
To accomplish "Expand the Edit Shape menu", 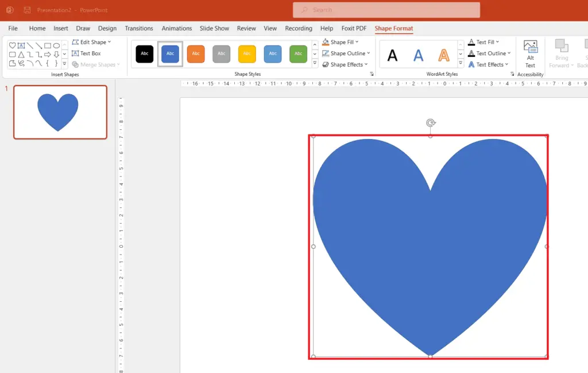I will [91, 41].
